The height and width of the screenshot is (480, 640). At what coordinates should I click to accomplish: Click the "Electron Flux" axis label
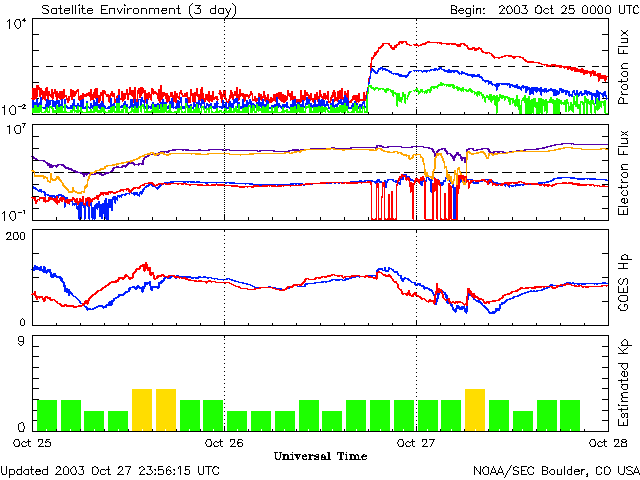[624, 171]
